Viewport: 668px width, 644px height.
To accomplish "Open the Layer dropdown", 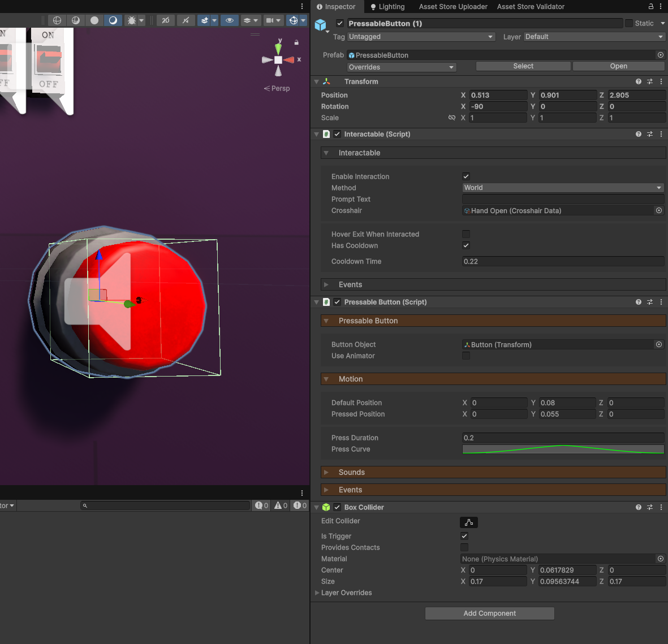I will point(594,37).
